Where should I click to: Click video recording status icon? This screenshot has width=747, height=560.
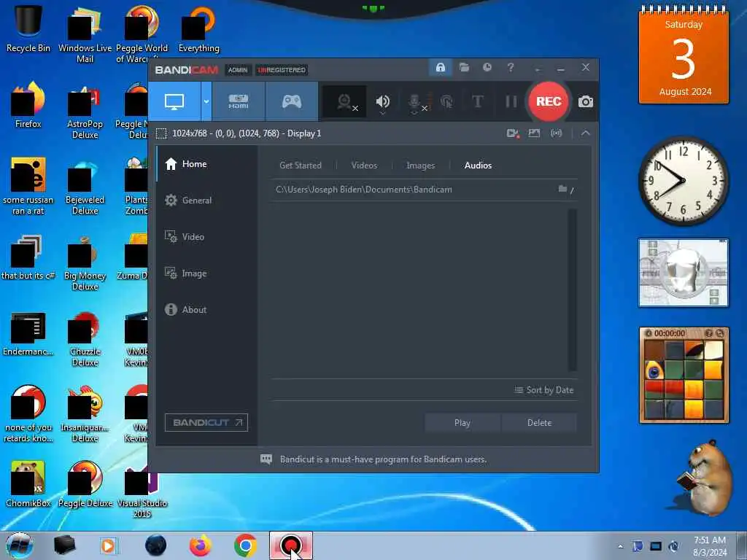[x=513, y=133]
